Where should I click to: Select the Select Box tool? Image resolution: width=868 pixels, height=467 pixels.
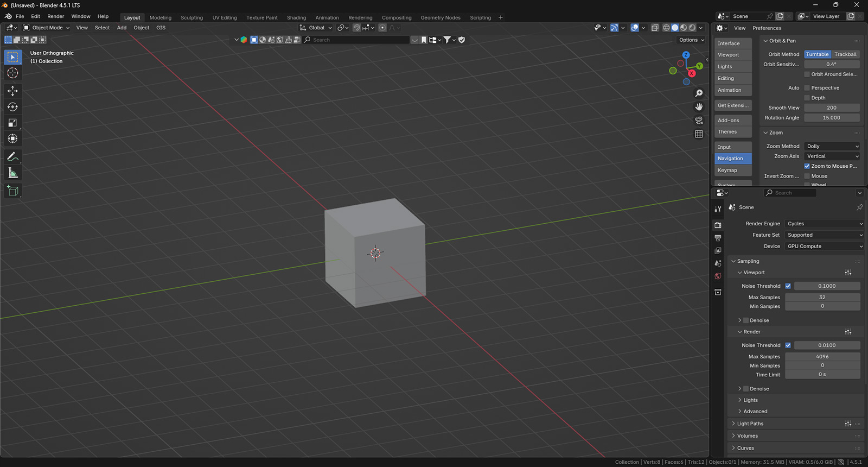point(13,57)
